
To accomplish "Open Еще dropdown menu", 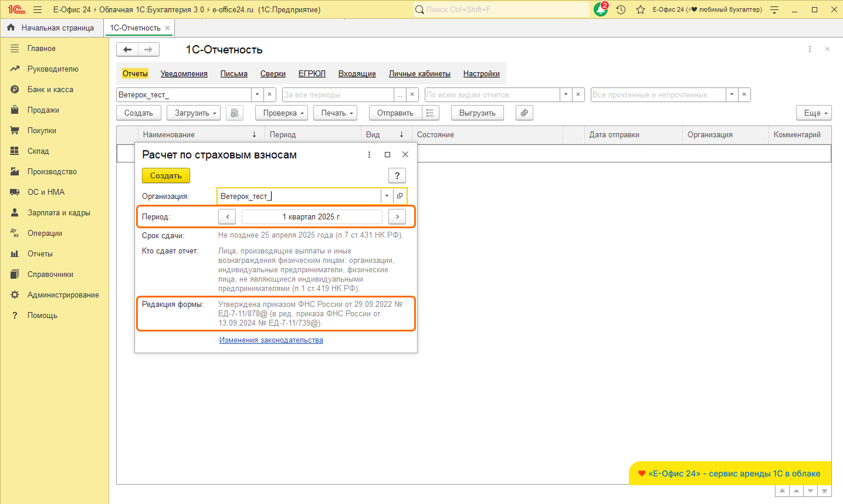I will (x=814, y=113).
